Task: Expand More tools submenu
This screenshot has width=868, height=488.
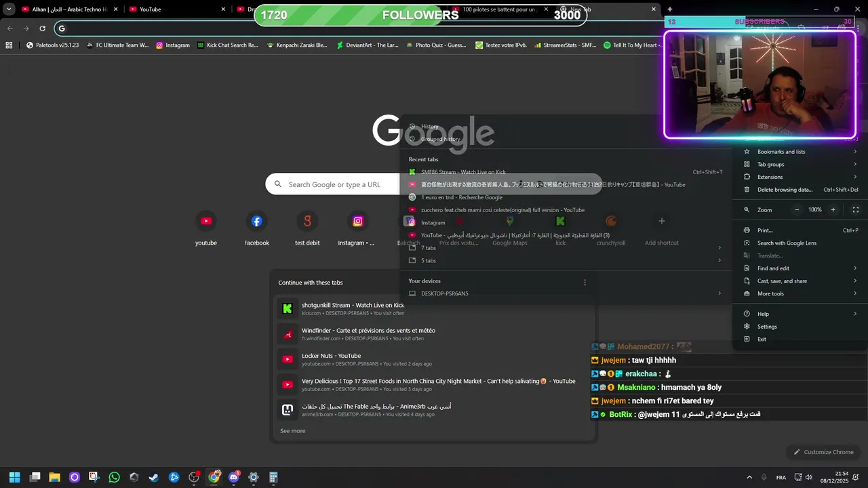Action: (800, 293)
